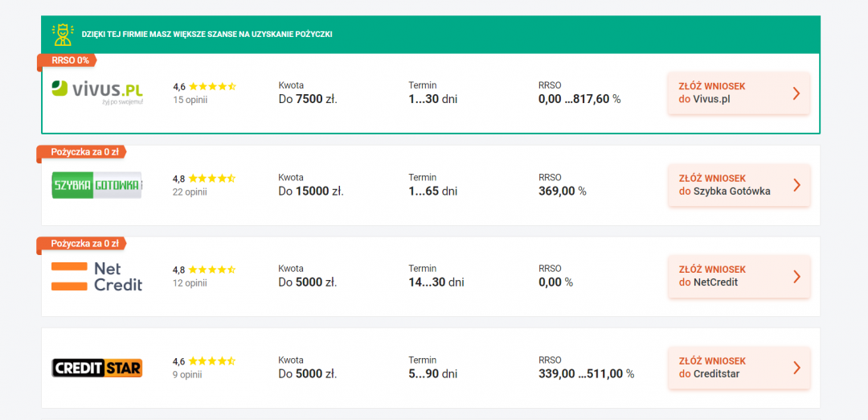
Task: Click the arrow chevron on Vivus.pl apply button
Action: coord(796,93)
